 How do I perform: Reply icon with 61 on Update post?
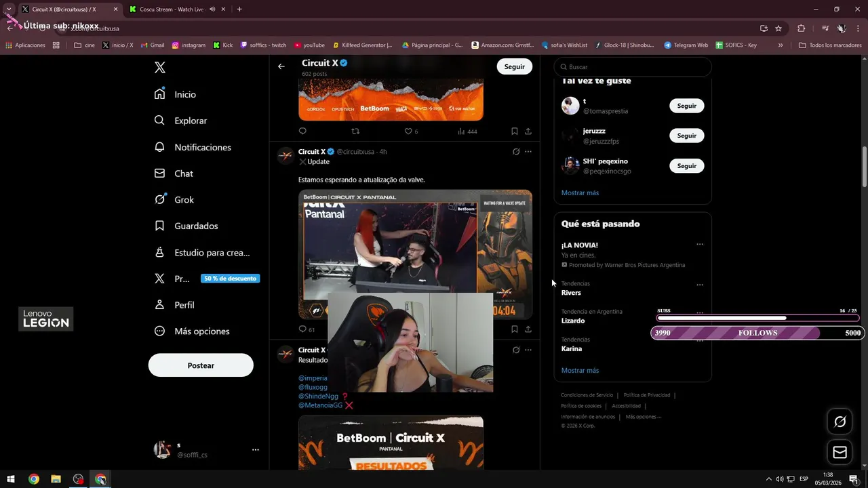pos(307,329)
